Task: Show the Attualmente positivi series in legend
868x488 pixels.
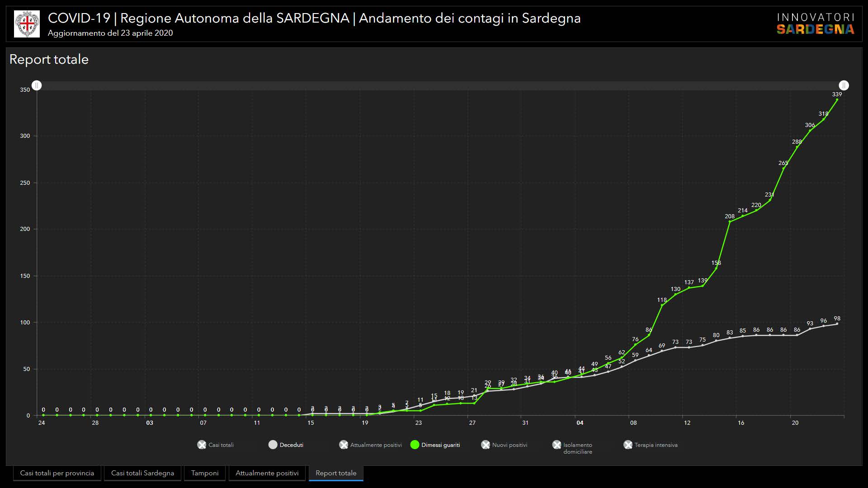Action: point(344,445)
